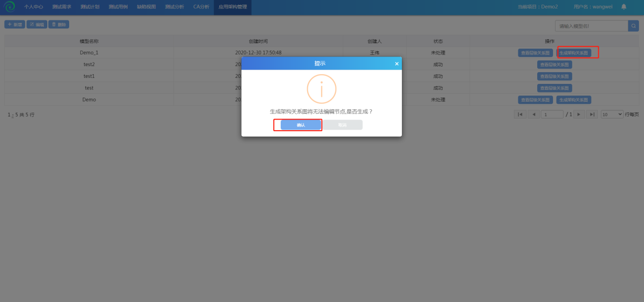Click 成功 status in test2 row

(x=438, y=65)
